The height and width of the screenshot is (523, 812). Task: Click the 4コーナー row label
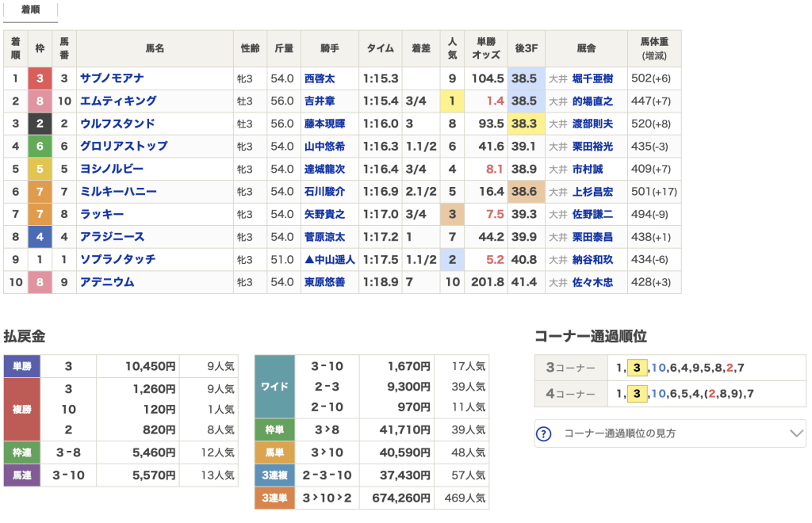pyautogui.click(x=570, y=394)
